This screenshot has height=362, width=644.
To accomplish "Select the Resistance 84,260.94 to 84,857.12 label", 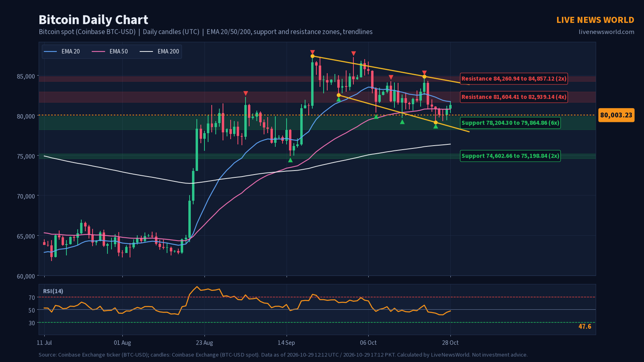I will (514, 78).
